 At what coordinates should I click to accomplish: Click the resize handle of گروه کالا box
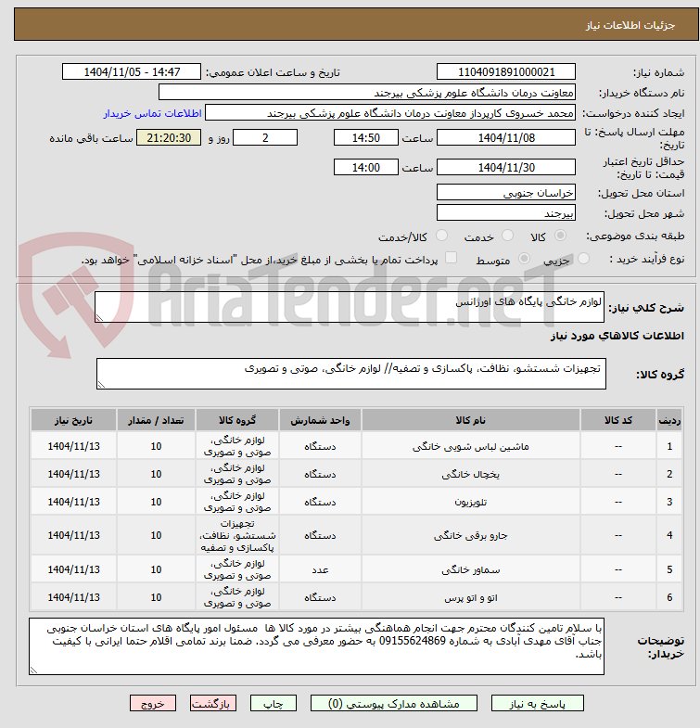point(101,384)
